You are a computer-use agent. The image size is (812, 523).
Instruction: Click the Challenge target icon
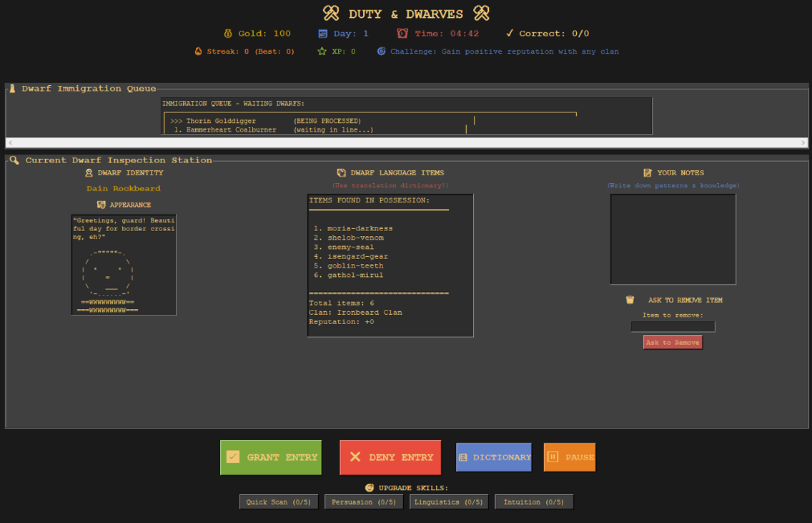382,52
